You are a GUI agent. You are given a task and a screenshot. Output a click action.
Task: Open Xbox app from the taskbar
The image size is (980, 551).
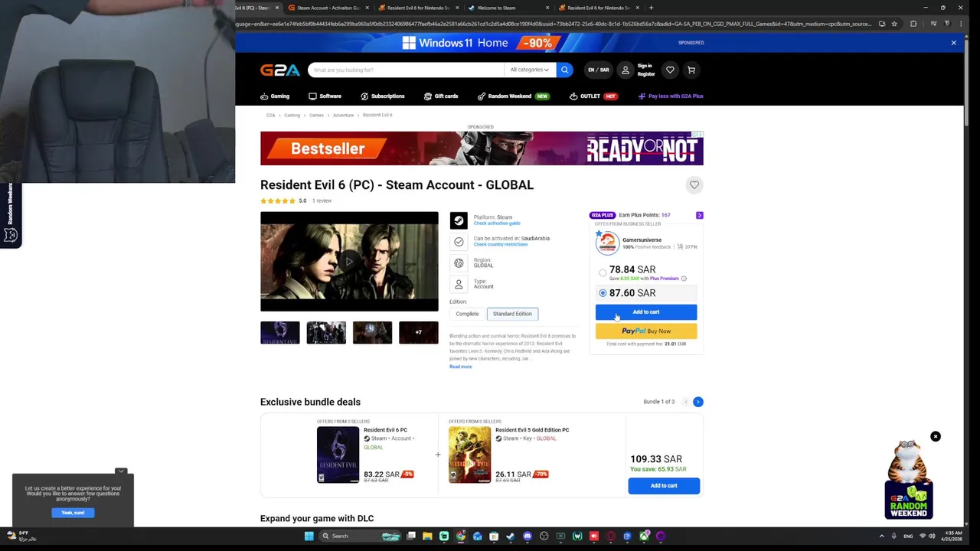pos(644,536)
